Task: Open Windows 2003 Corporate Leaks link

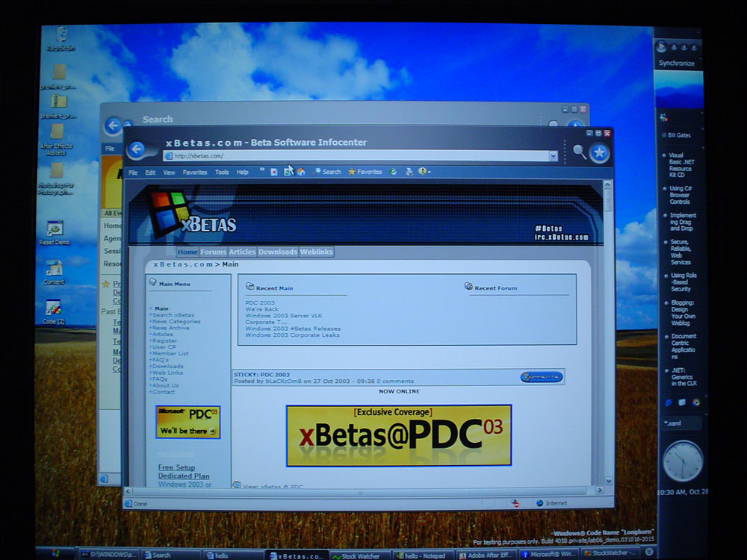Action: (x=292, y=335)
